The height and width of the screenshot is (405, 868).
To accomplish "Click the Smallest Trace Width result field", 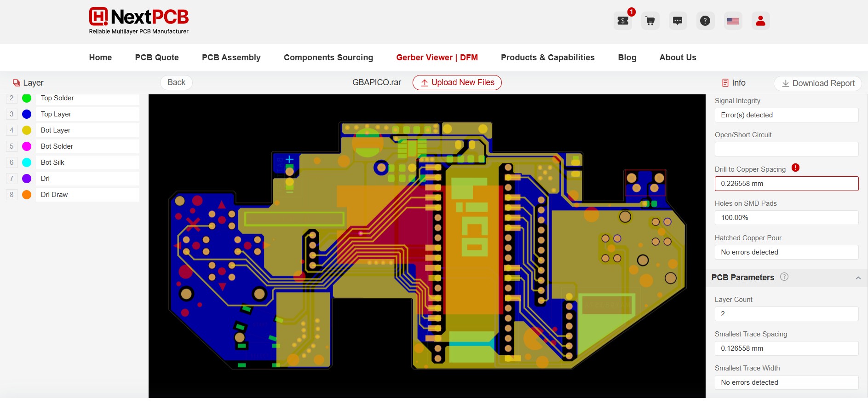I will (787, 382).
